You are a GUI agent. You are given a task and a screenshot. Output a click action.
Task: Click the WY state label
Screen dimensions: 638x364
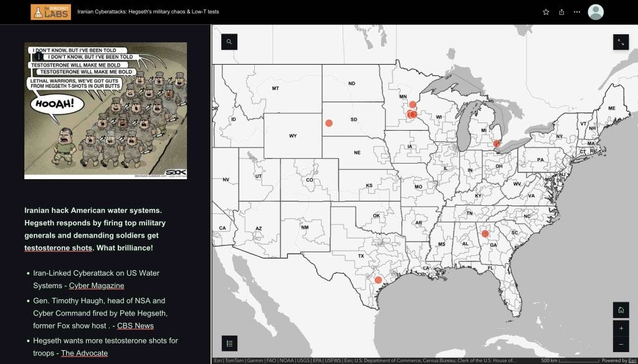[x=293, y=136]
